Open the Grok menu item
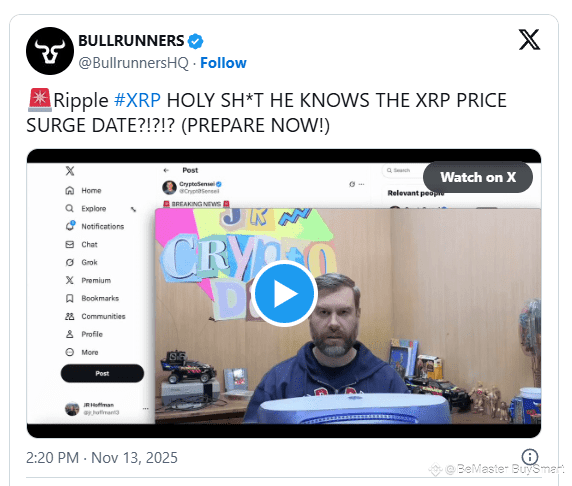This screenshot has height=486, width=572. [81, 262]
